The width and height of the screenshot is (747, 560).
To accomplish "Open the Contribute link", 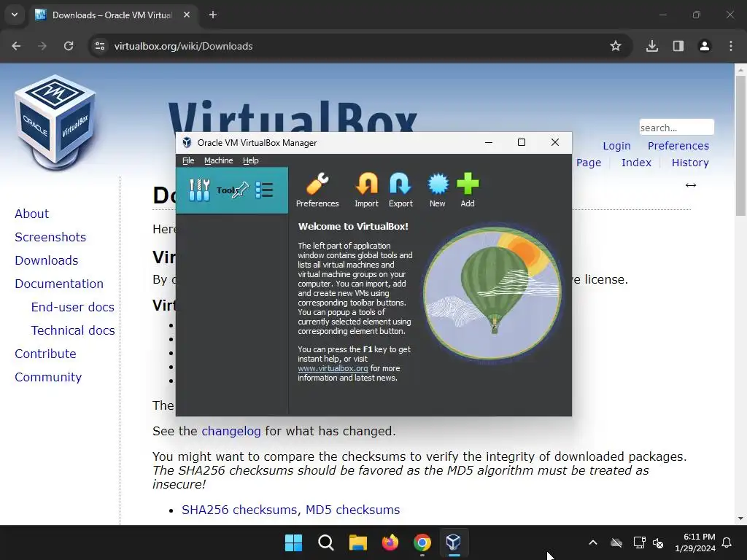I will coord(46,354).
